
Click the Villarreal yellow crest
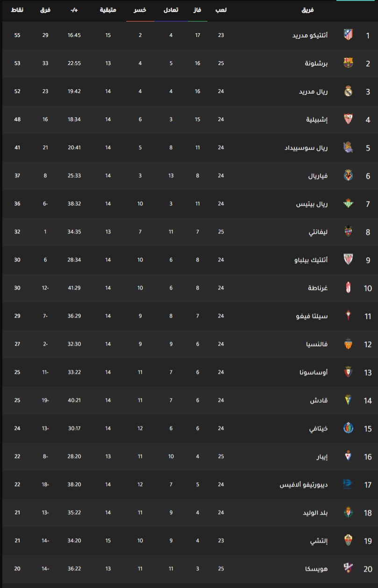[348, 175]
